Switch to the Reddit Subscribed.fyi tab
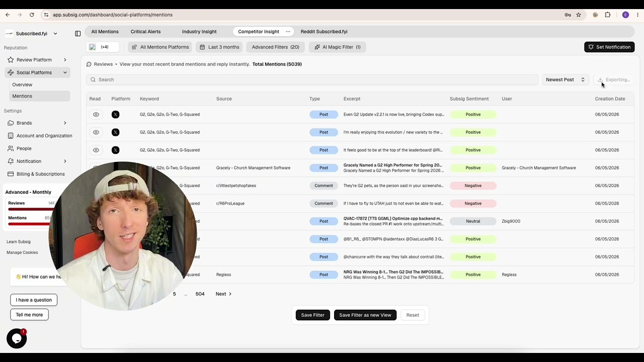The height and width of the screenshot is (362, 644). point(324,32)
